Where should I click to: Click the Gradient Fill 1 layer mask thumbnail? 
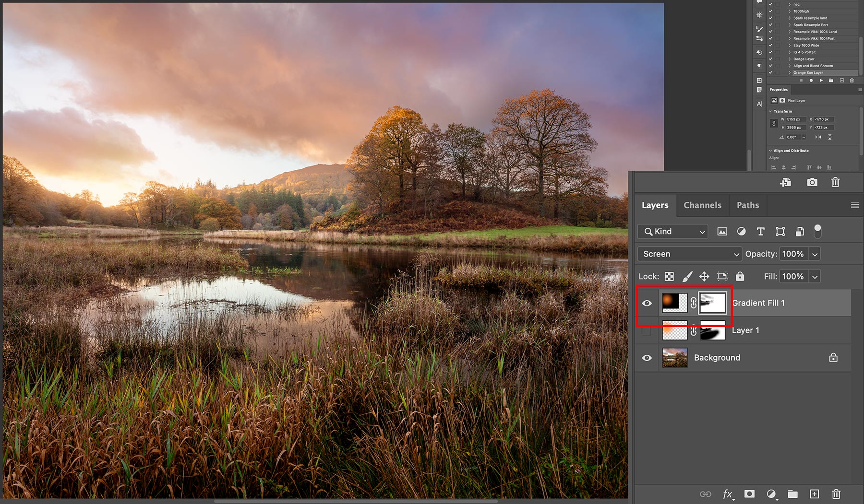point(713,303)
